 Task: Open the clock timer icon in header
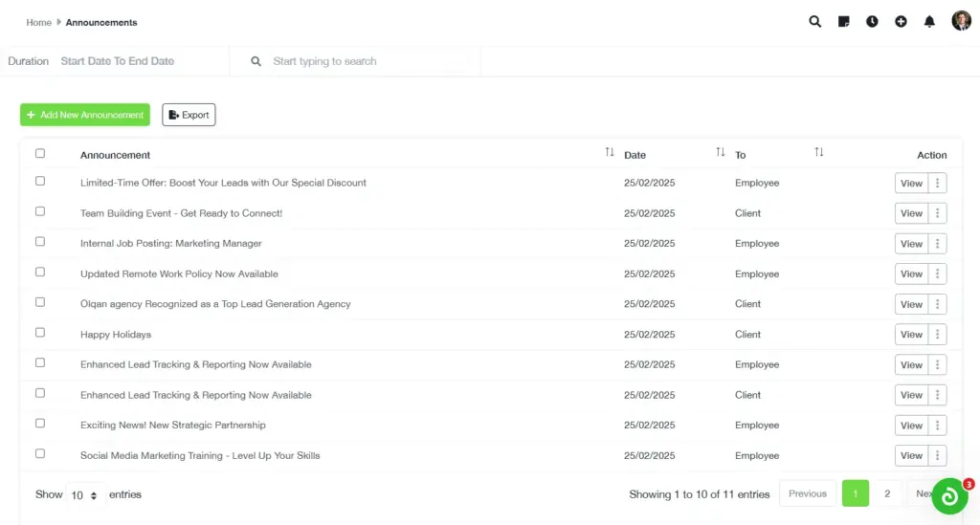tap(872, 21)
